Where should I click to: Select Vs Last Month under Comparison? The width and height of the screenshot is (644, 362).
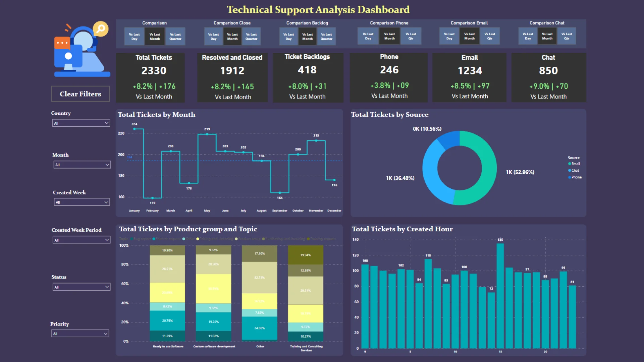coord(155,37)
